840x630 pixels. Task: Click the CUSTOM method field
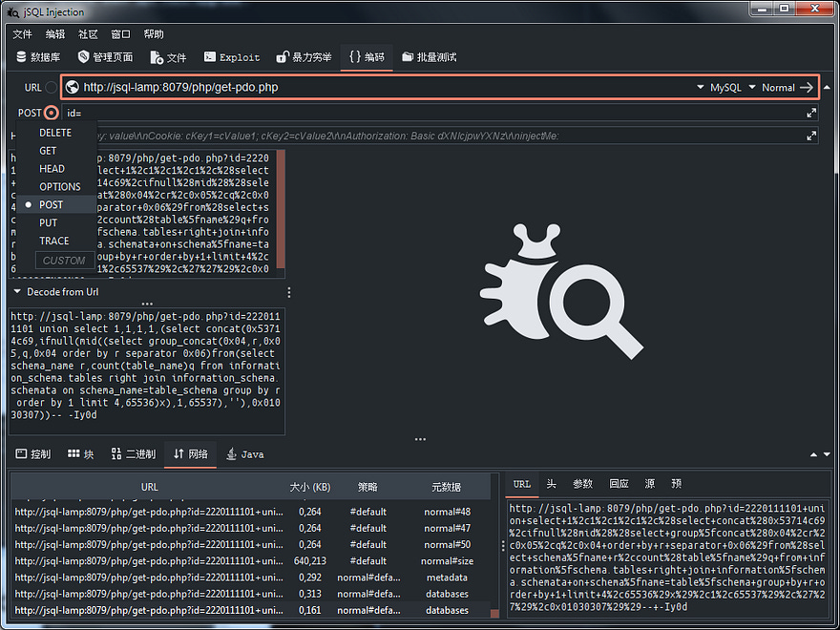pyautogui.click(x=65, y=261)
